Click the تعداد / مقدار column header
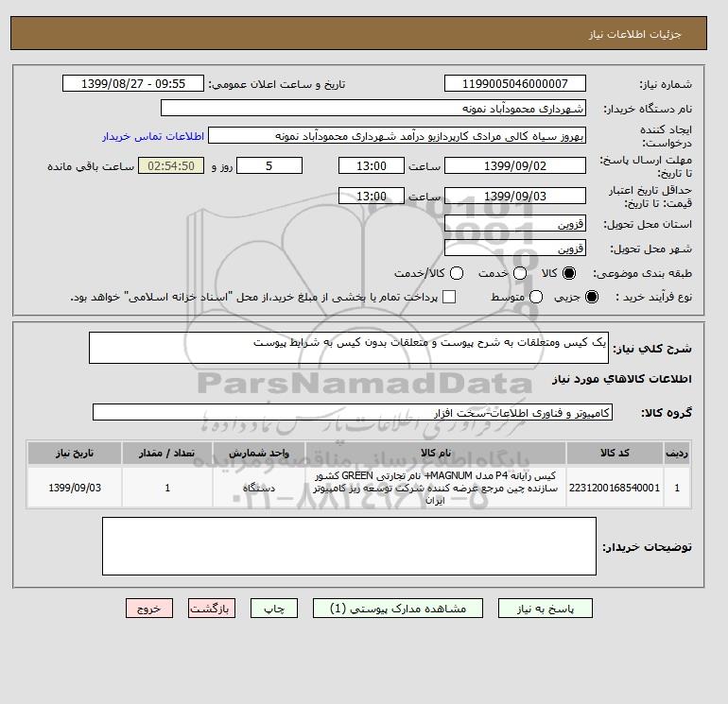 pyautogui.click(x=167, y=453)
